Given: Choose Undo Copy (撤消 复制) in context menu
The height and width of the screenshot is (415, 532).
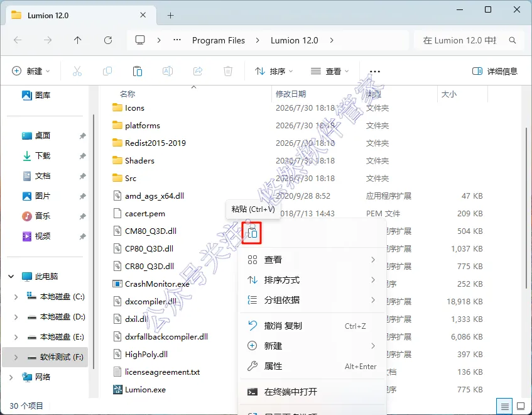Looking at the screenshot, I should click(312, 326).
